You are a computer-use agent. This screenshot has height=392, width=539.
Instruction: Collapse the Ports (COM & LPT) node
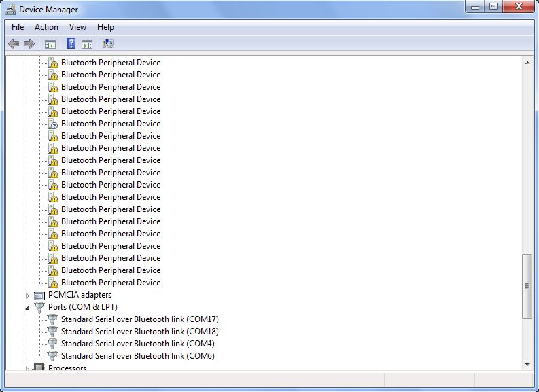tap(27, 308)
